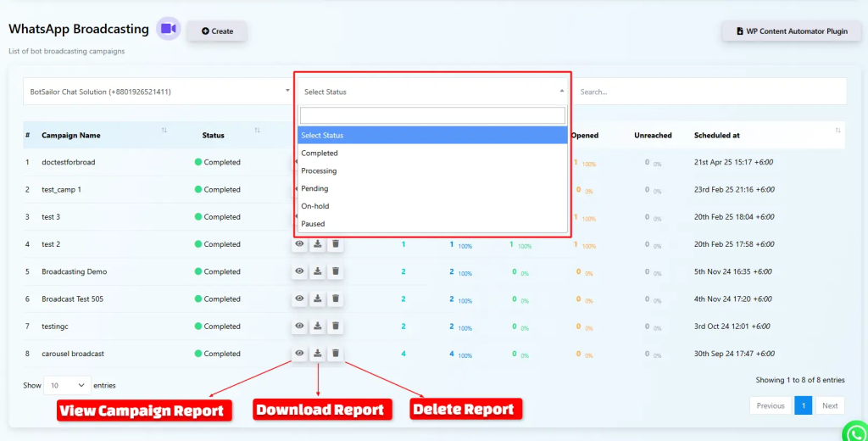Click Completed status of doctestforbroad
Image resolution: width=868 pixels, height=441 pixels.
[x=218, y=162]
